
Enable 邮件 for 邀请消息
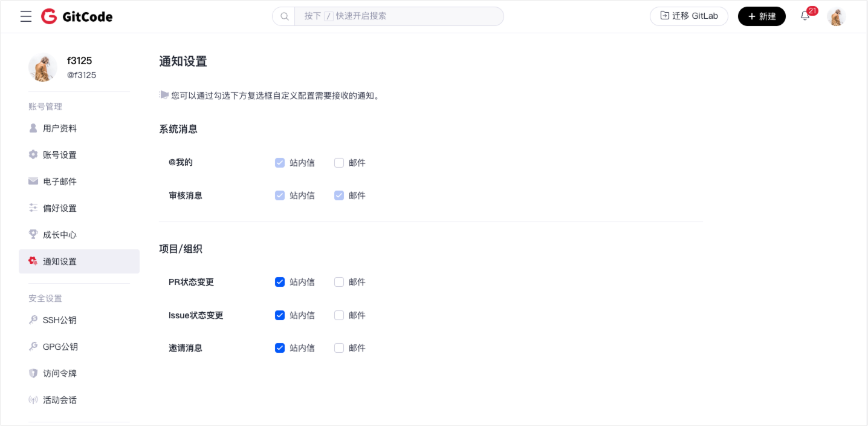(x=339, y=348)
